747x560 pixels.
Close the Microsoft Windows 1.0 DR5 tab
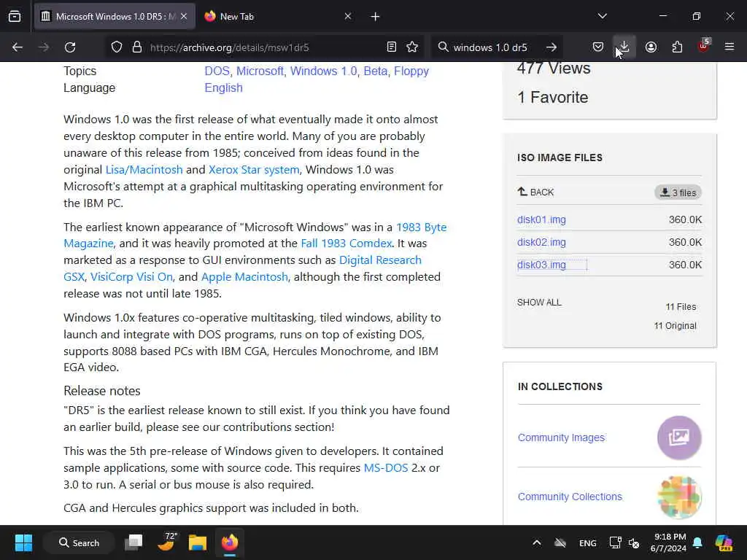[x=184, y=16]
